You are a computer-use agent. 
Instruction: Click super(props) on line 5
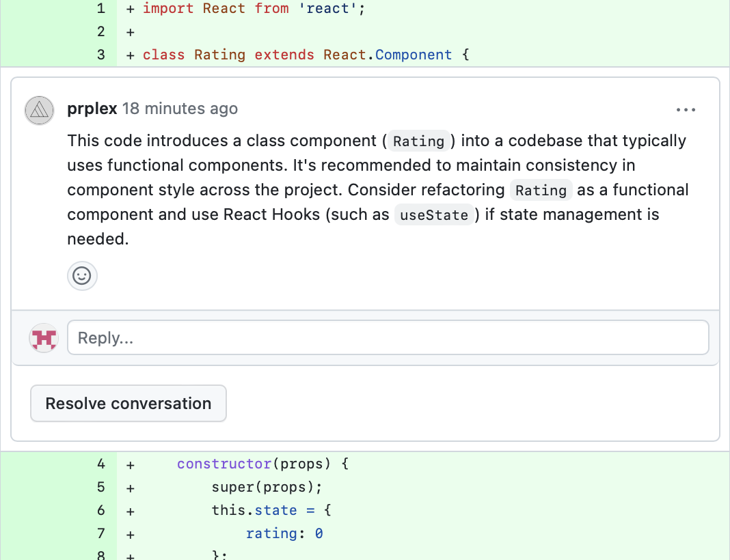(265, 487)
